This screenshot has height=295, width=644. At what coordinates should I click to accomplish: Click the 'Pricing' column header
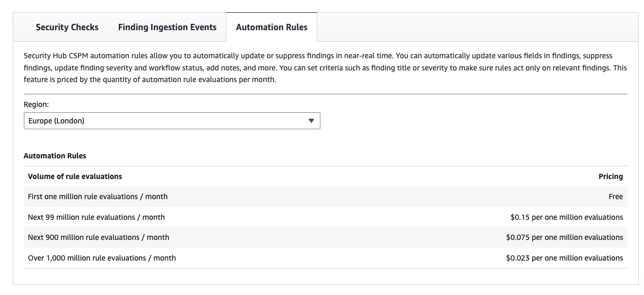click(x=611, y=176)
